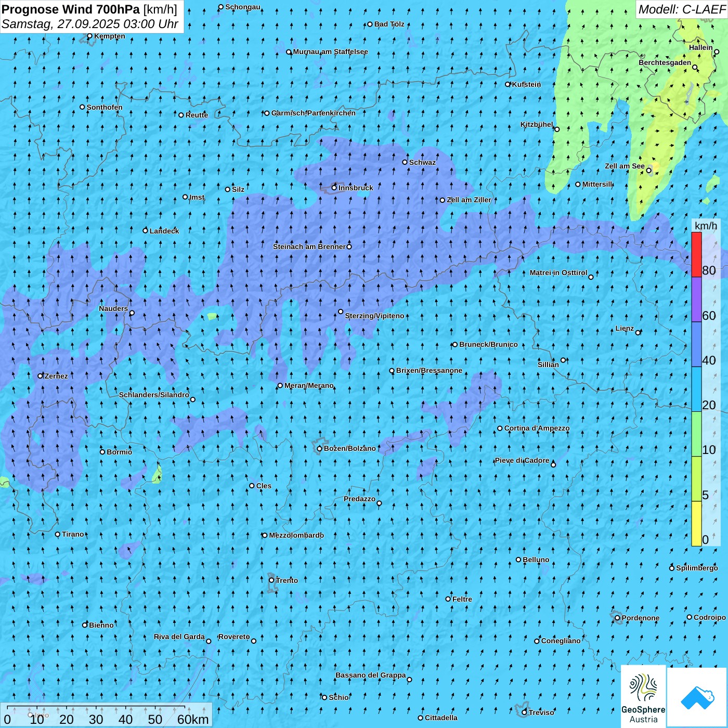Image resolution: width=728 pixels, height=728 pixels.
Task: Pick the green legend swatch for 10–20 km/h
Action: tap(696, 434)
